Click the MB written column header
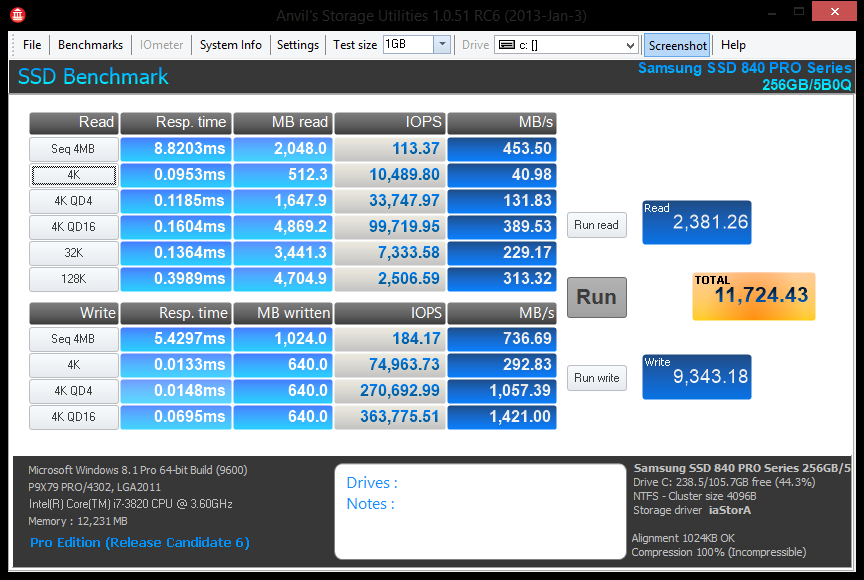 pyautogui.click(x=283, y=313)
